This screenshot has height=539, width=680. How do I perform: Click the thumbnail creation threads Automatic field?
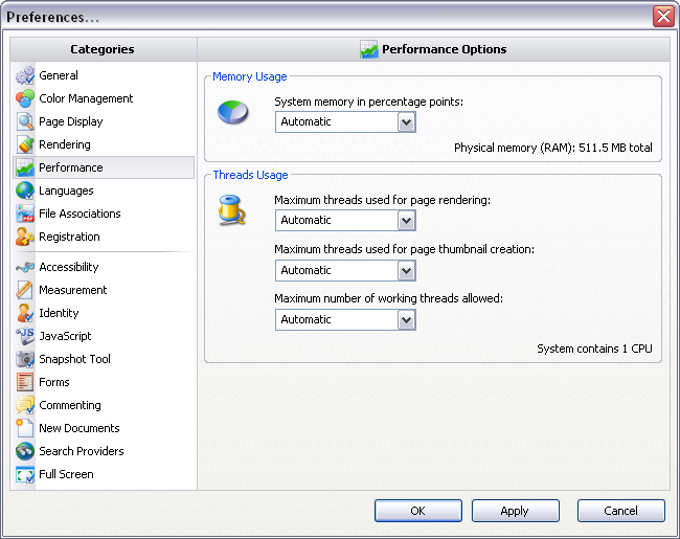[x=345, y=271]
